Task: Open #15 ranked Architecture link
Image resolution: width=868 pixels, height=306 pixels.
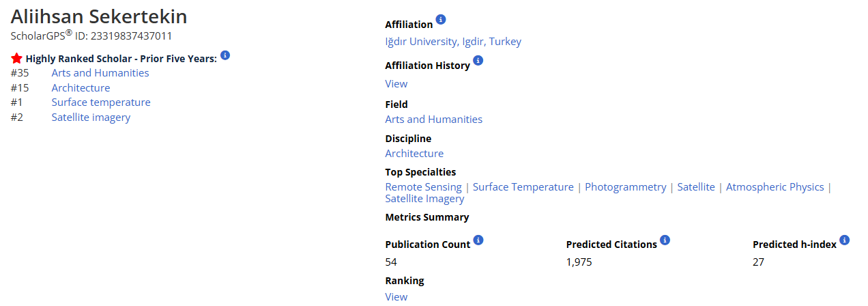Action: point(81,88)
